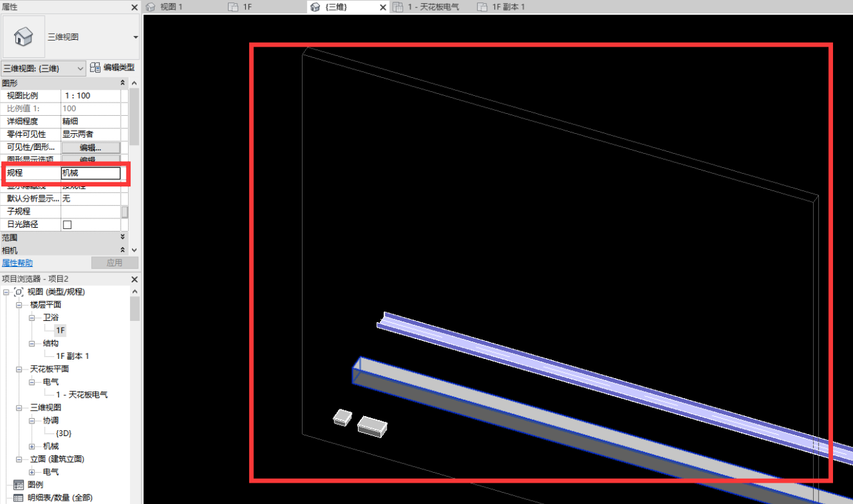Click Properties scrollbar up arrow

point(134,83)
